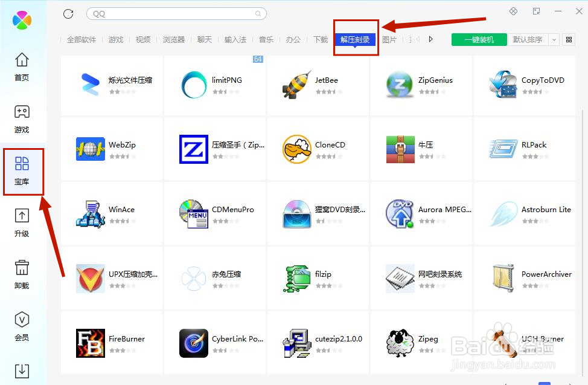Click the CopyToDVD icon
Image resolution: width=588 pixels, height=385 pixels.
[x=503, y=84]
